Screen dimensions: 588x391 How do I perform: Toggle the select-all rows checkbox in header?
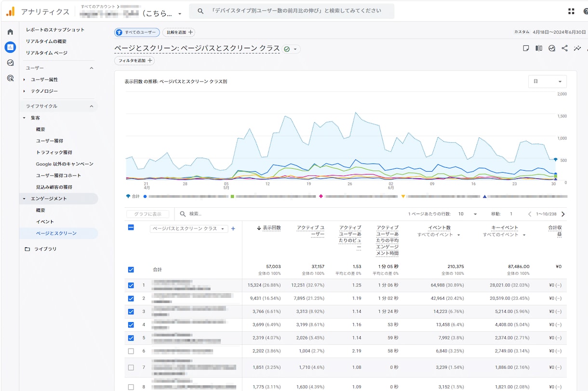(131, 228)
